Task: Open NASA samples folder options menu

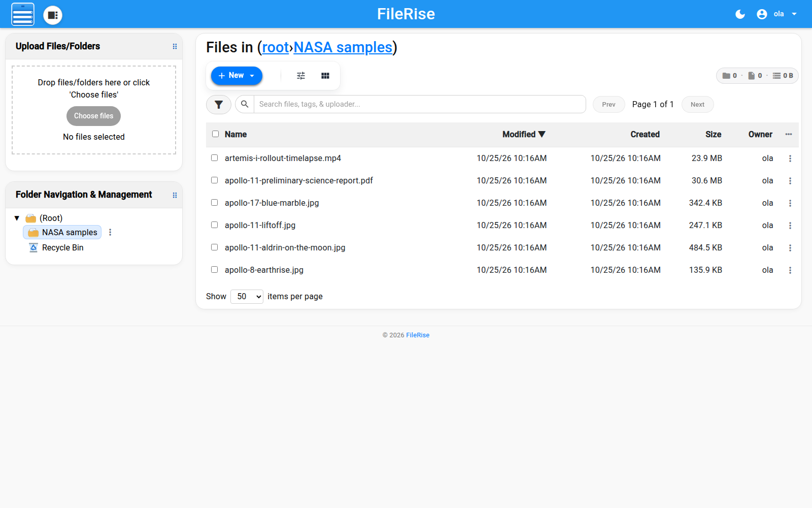Action: tap(110, 232)
